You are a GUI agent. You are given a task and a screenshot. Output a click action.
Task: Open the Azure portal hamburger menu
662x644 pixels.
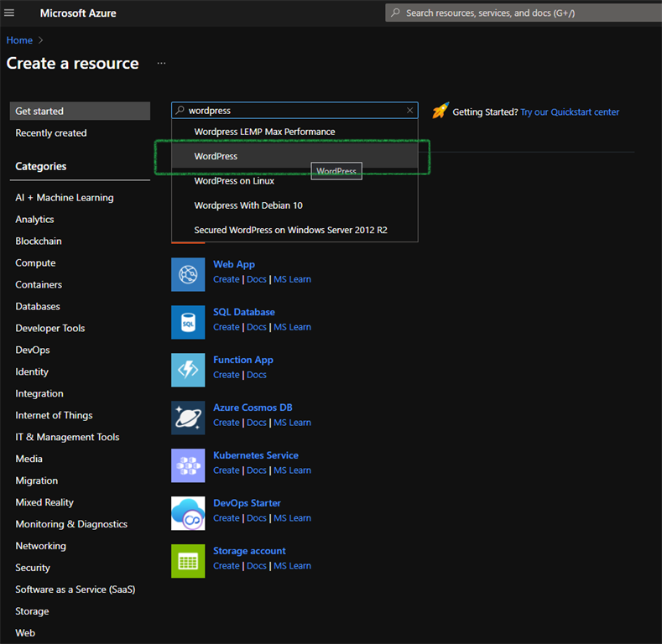[9, 13]
